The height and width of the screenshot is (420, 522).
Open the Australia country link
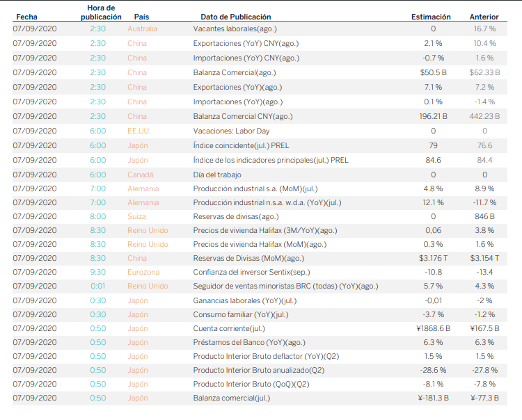142,29
